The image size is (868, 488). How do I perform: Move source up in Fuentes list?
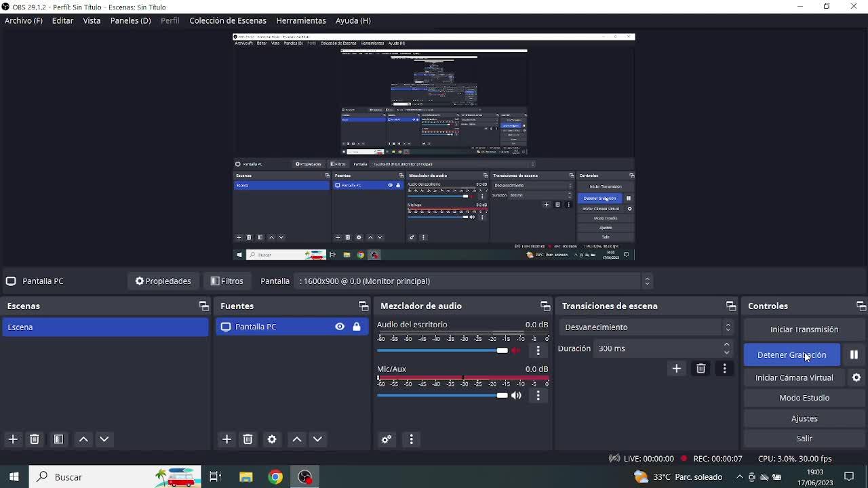point(297,439)
